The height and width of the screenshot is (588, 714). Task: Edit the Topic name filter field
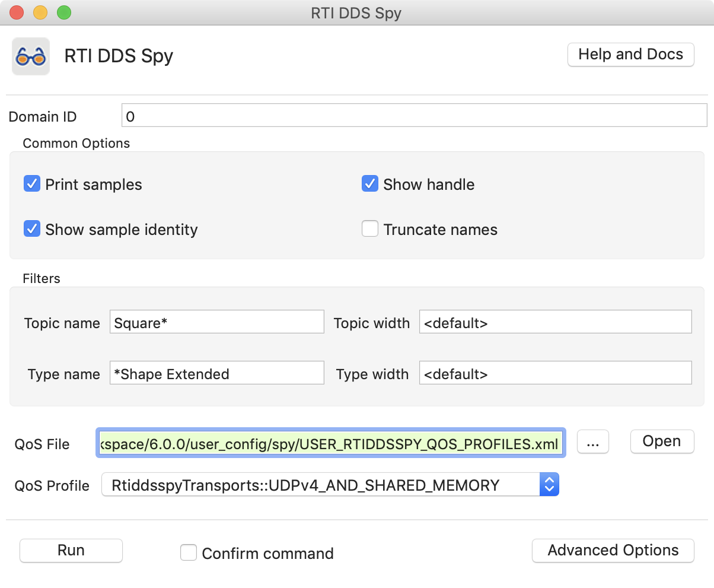coord(217,322)
